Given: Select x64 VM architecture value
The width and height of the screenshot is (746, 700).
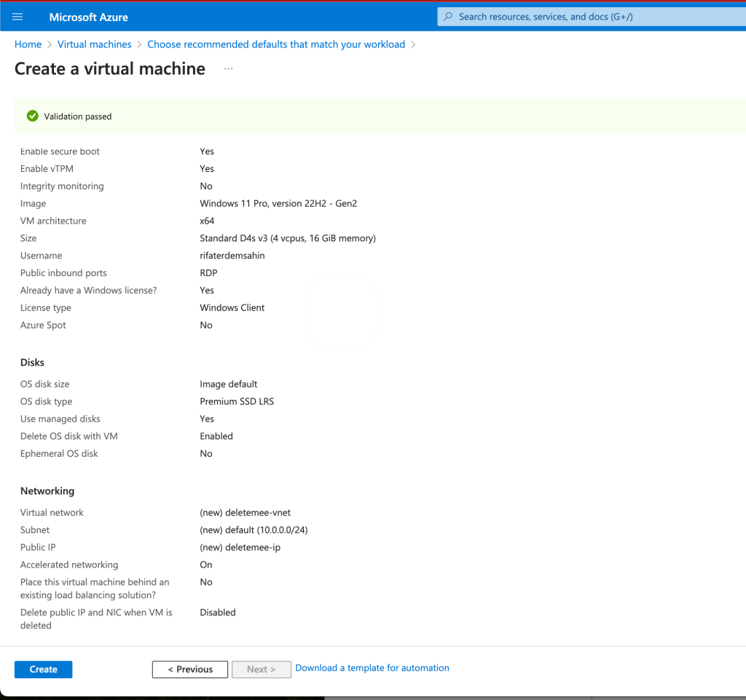Looking at the screenshot, I should click(207, 221).
